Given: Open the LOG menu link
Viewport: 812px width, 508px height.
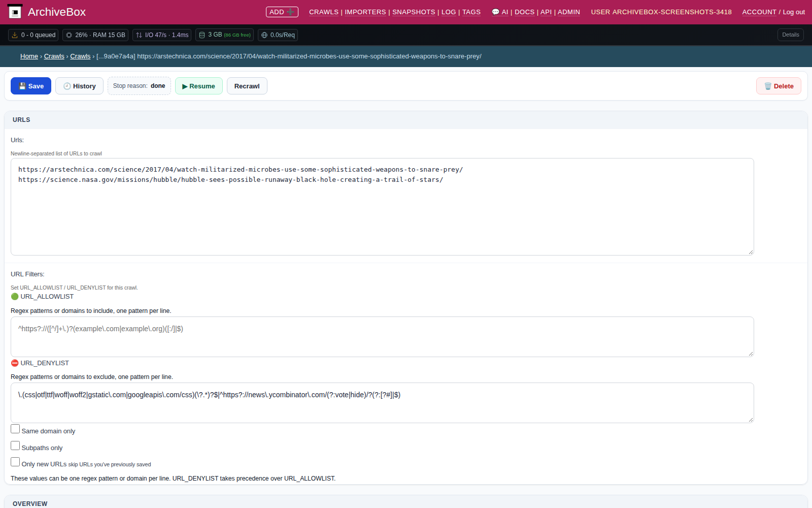Looking at the screenshot, I should [449, 12].
